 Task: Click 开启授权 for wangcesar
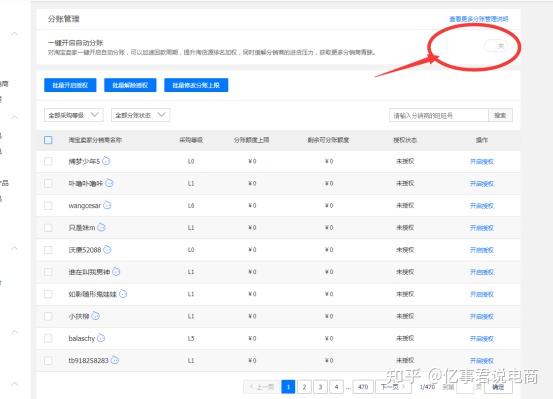pos(482,206)
